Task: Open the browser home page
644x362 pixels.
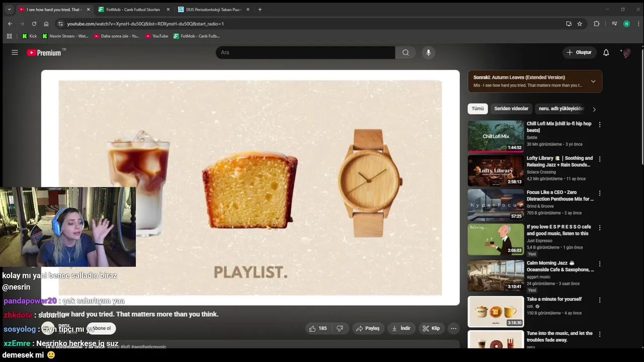Action: (x=46, y=24)
